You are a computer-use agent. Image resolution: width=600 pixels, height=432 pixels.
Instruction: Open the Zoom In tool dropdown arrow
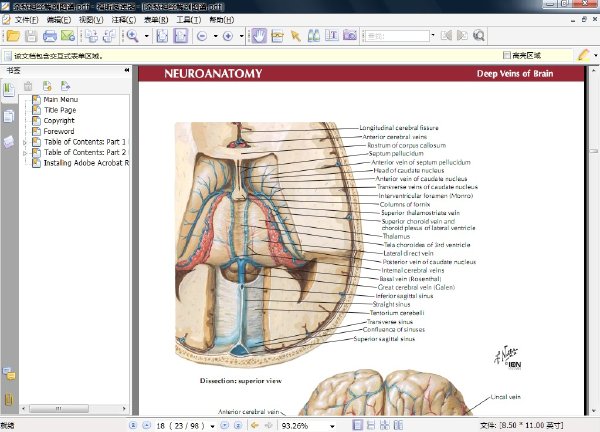click(x=147, y=36)
